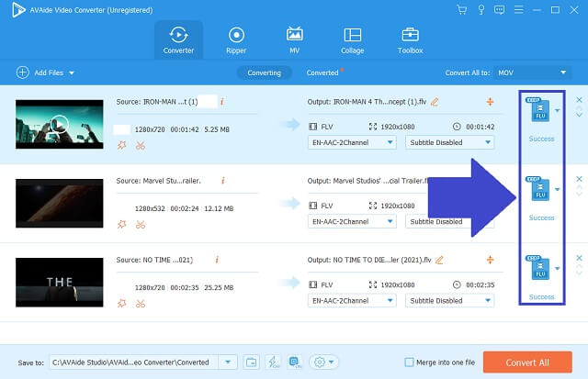588x379 pixels.
Task: Open the hamburger menu icon
Action: pyautogui.click(x=518, y=9)
